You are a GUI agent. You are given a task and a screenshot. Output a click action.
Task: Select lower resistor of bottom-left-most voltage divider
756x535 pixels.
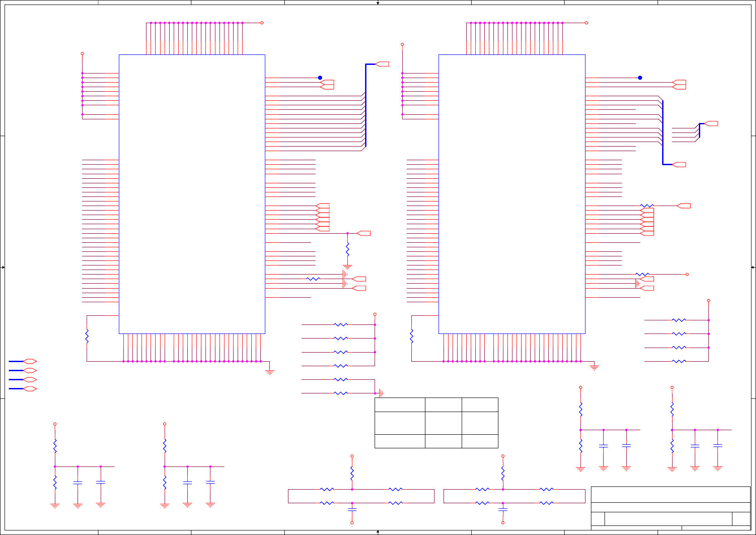point(55,482)
